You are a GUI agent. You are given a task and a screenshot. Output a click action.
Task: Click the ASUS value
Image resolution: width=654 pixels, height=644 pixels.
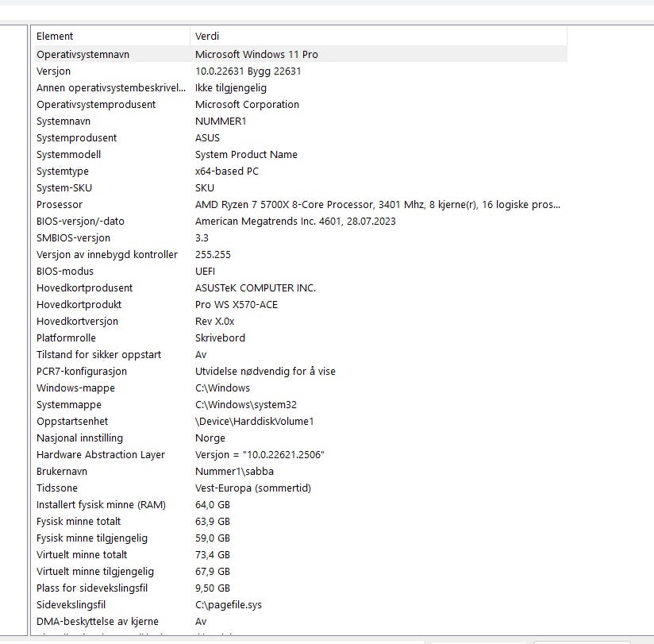207,137
